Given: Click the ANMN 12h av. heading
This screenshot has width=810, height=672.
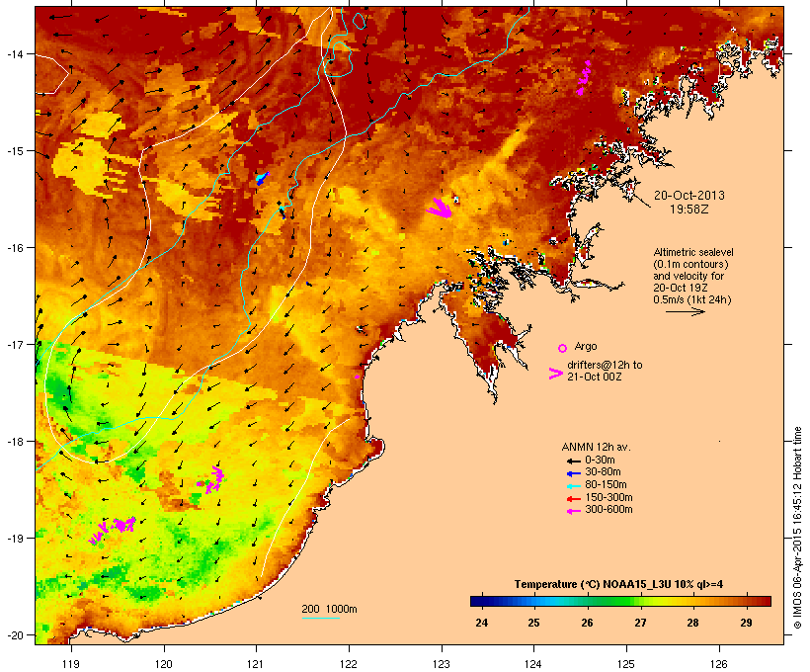Looking at the screenshot, I should [x=596, y=447].
